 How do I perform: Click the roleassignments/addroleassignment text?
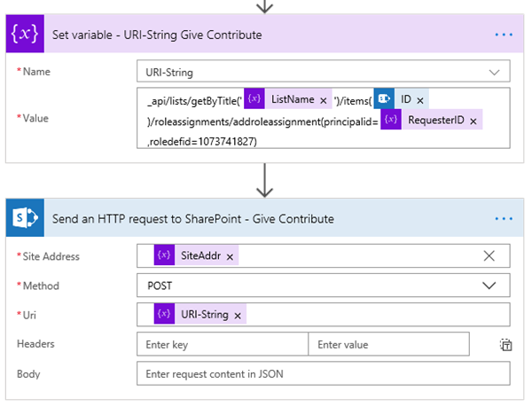[x=263, y=121]
